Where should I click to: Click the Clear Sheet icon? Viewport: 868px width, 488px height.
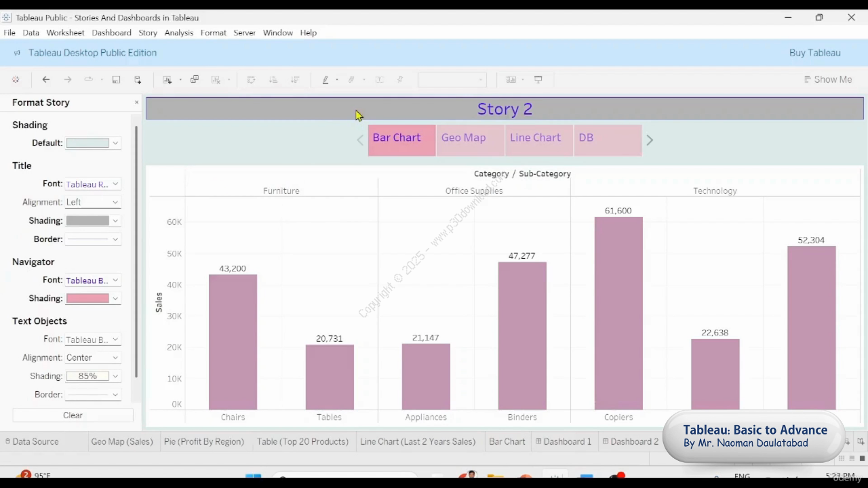point(216,79)
